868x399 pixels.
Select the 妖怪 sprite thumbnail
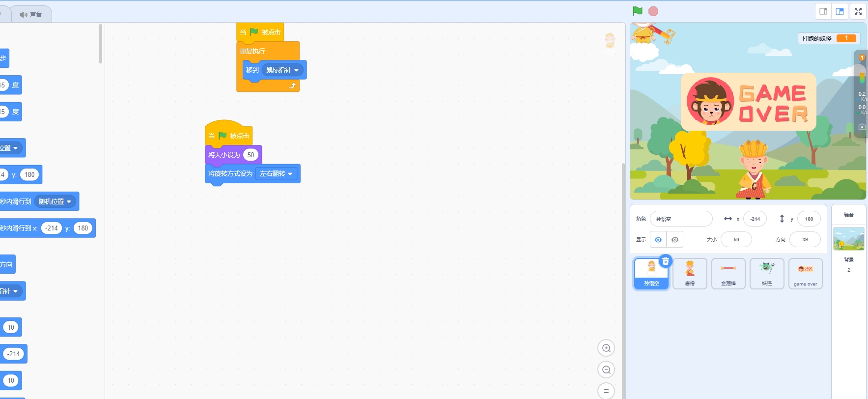[x=767, y=274]
